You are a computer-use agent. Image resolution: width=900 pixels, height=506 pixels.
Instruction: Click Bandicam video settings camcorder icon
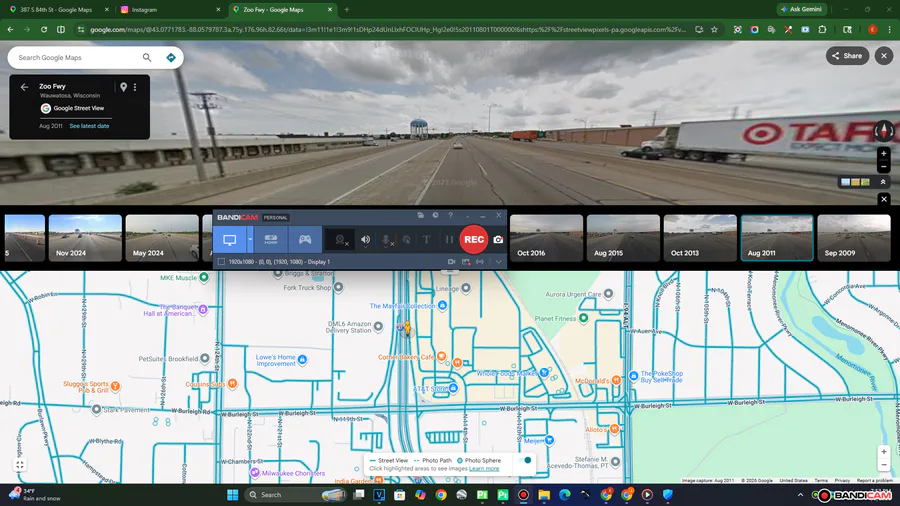(452, 262)
